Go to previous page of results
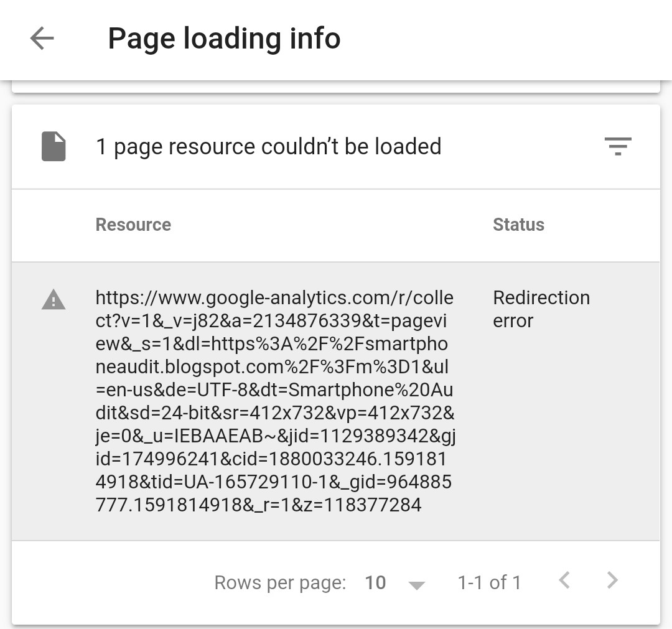This screenshot has height=629, width=672. pos(564,581)
